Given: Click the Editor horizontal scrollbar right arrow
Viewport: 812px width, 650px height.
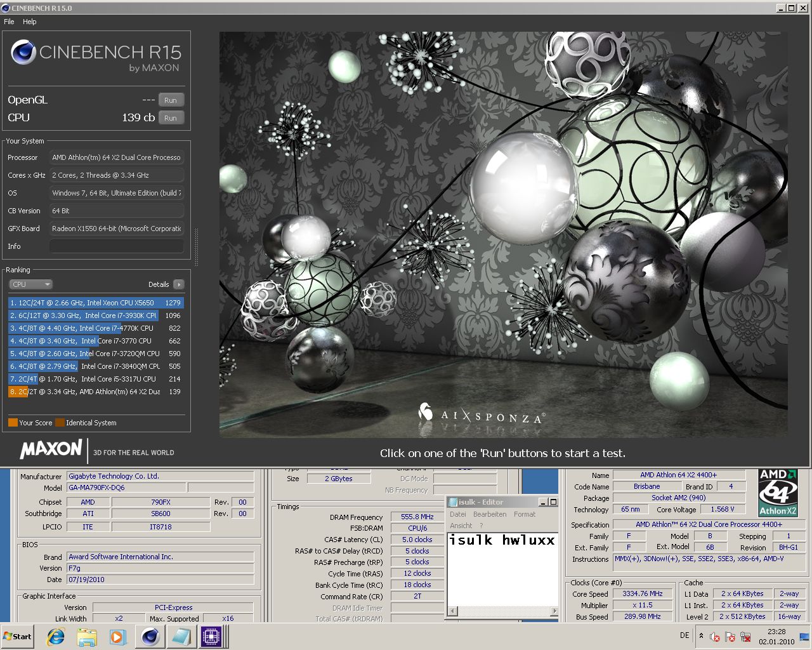Looking at the screenshot, I should (x=554, y=611).
